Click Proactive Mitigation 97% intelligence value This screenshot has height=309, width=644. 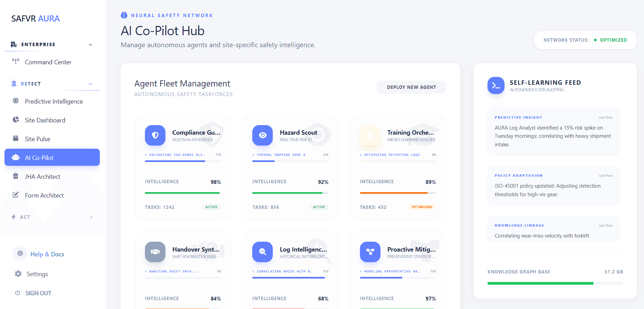click(431, 299)
